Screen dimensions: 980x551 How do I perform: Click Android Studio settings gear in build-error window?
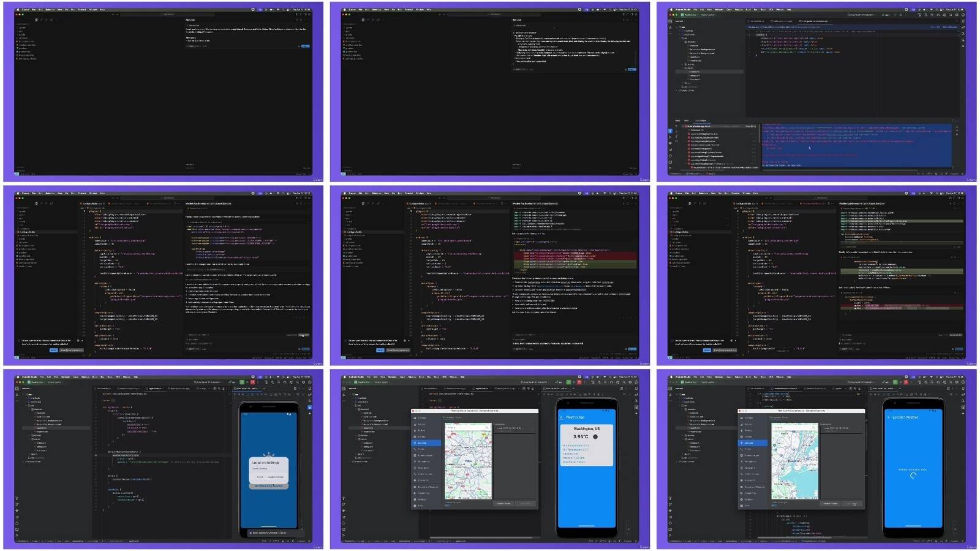pyautogui.click(x=957, y=15)
